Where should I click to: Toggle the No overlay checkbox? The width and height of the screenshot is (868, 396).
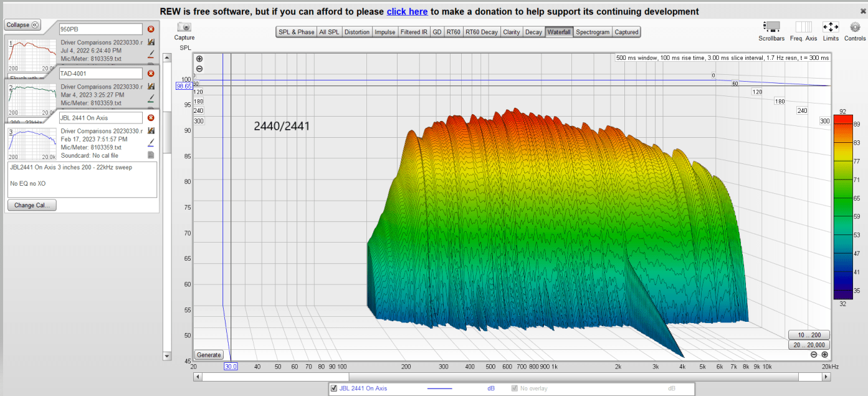click(515, 389)
